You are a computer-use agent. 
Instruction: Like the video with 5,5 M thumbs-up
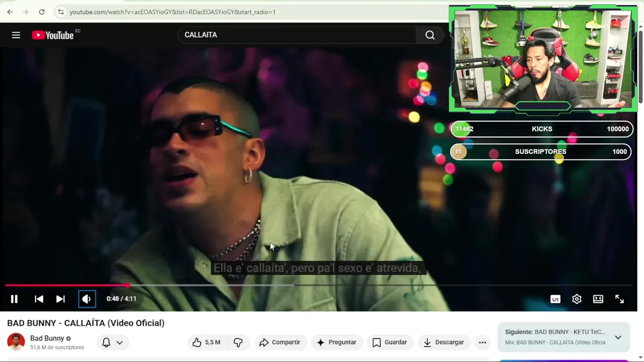(x=207, y=342)
